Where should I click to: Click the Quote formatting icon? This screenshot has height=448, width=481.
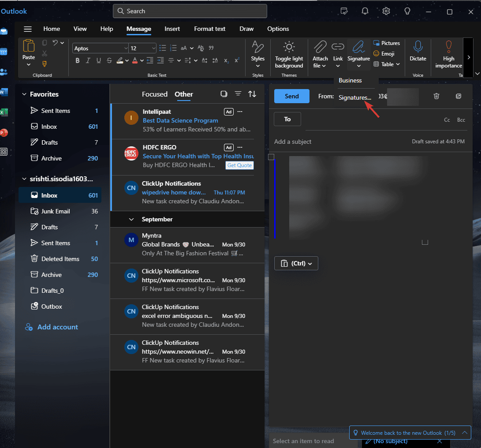click(x=211, y=48)
